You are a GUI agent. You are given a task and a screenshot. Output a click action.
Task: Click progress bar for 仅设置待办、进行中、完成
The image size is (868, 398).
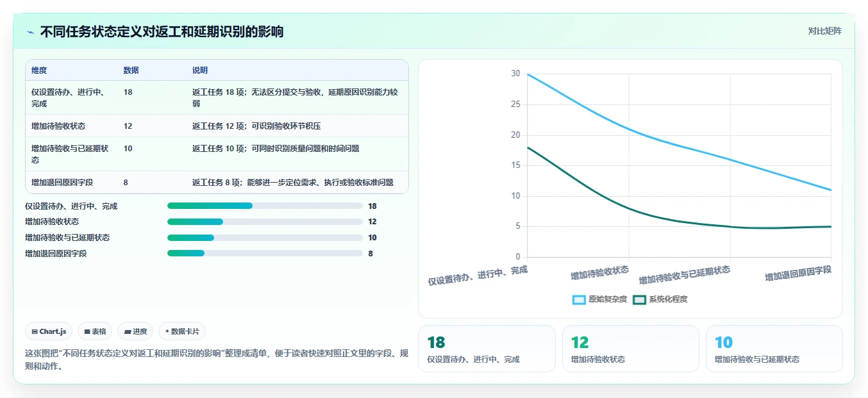point(265,206)
